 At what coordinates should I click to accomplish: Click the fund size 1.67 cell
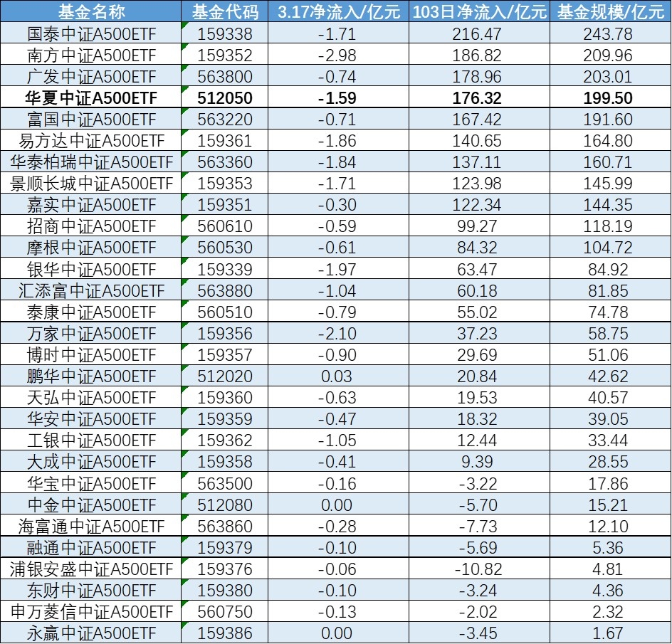[x=607, y=631]
